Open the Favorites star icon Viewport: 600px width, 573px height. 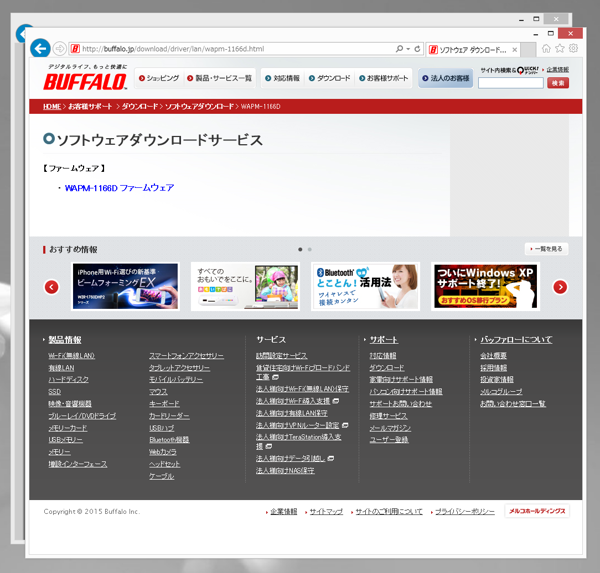[x=560, y=48]
